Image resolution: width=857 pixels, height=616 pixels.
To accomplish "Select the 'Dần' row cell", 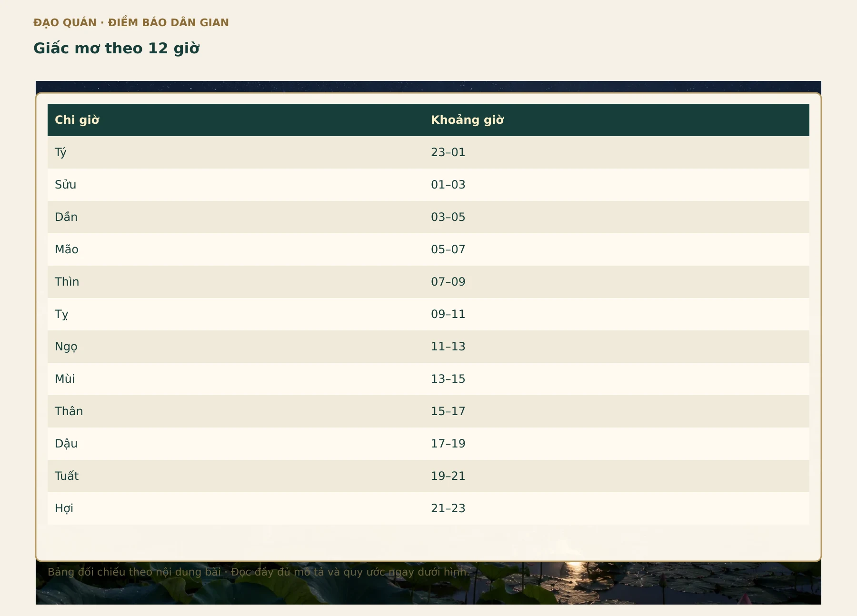I will point(236,217).
